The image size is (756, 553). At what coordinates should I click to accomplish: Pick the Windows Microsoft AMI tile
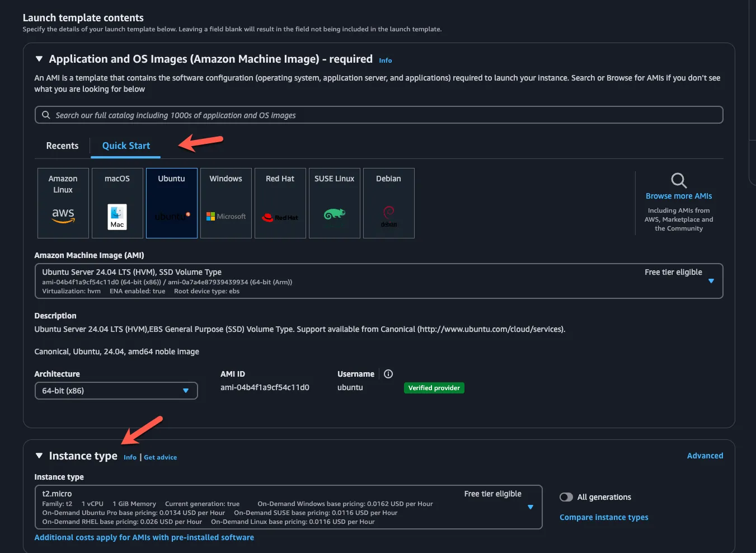pos(226,203)
